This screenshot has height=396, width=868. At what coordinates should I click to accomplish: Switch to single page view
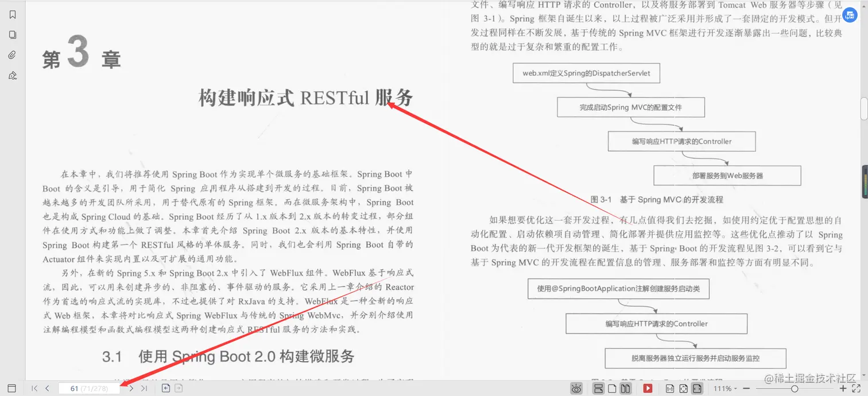(612, 388)
